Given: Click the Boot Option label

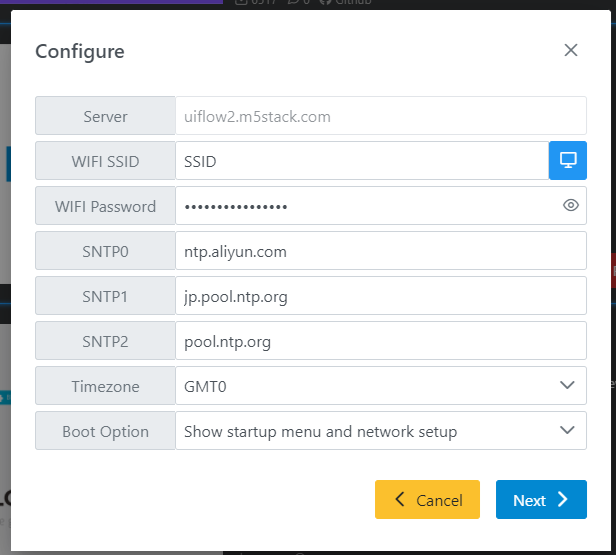Looking at the screenshot, I should [105, 431].
